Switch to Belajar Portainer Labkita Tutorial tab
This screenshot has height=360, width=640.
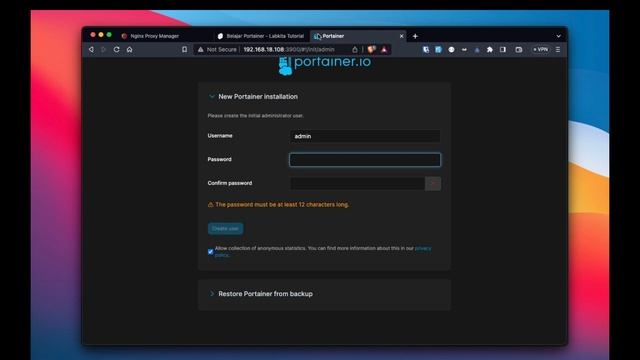tap(261, 36)
